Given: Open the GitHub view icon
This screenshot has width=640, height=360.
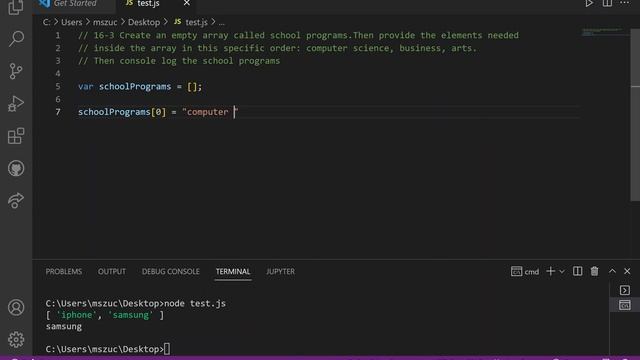Looking at the screenshot, I should point(16,168).
